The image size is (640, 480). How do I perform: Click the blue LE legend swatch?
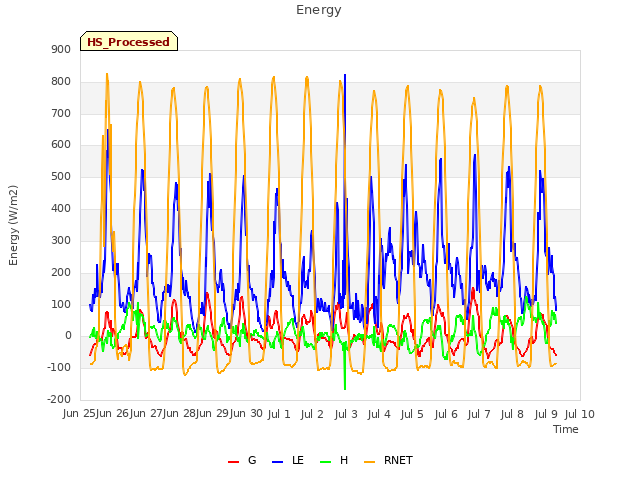277,462
